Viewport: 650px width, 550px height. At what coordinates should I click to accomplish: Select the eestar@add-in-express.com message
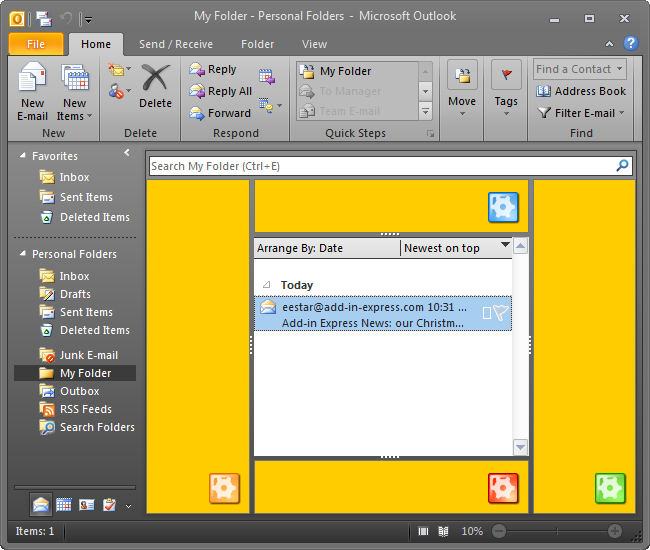click(x=383, y=314)
